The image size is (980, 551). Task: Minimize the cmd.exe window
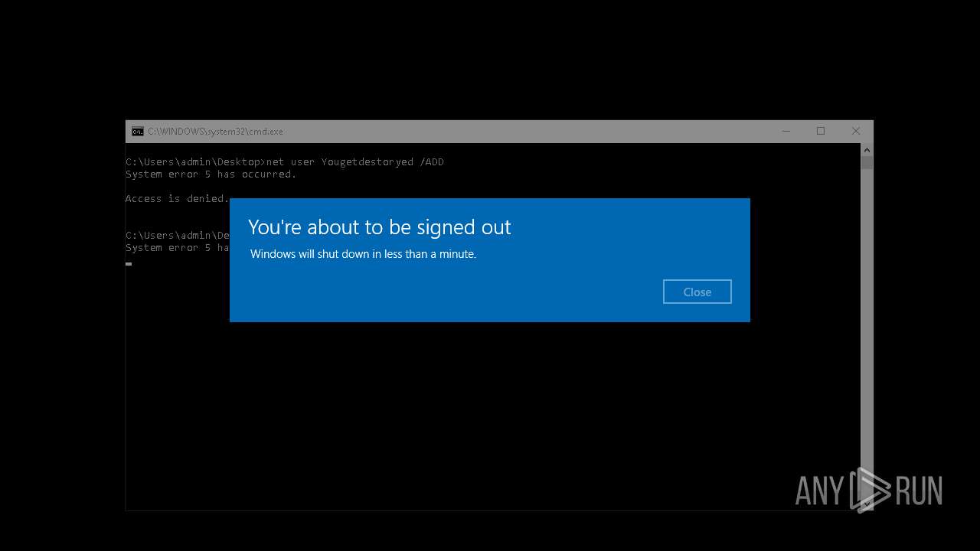(x=786, y=132)
